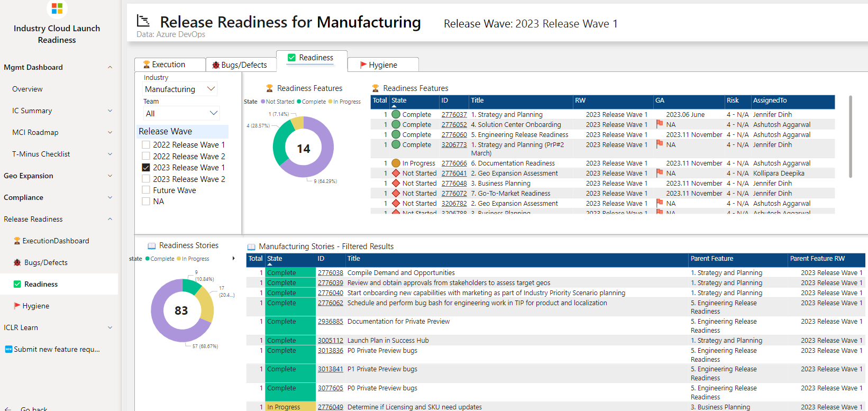Screen dimensions: 868x411
Task: Click the sort arrow under State column header
Action: pyautogui.click(x=394, y=106)
